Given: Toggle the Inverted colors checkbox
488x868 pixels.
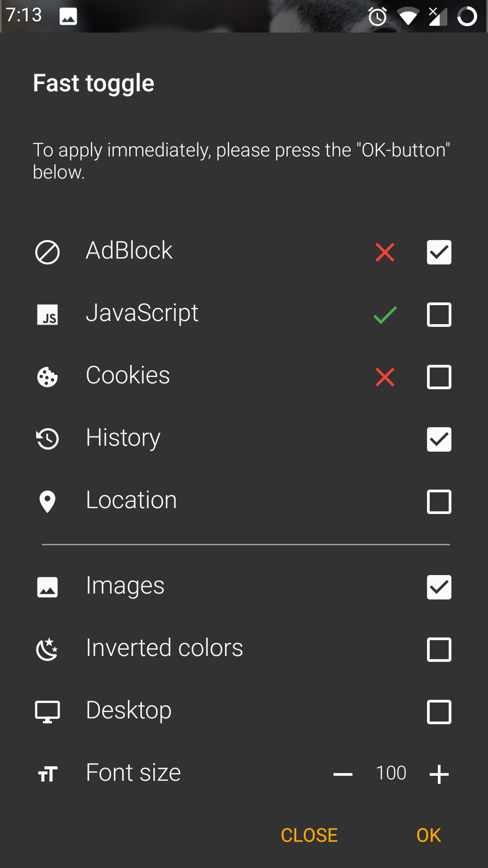Looking at the screenshot, I should point(439,650).
